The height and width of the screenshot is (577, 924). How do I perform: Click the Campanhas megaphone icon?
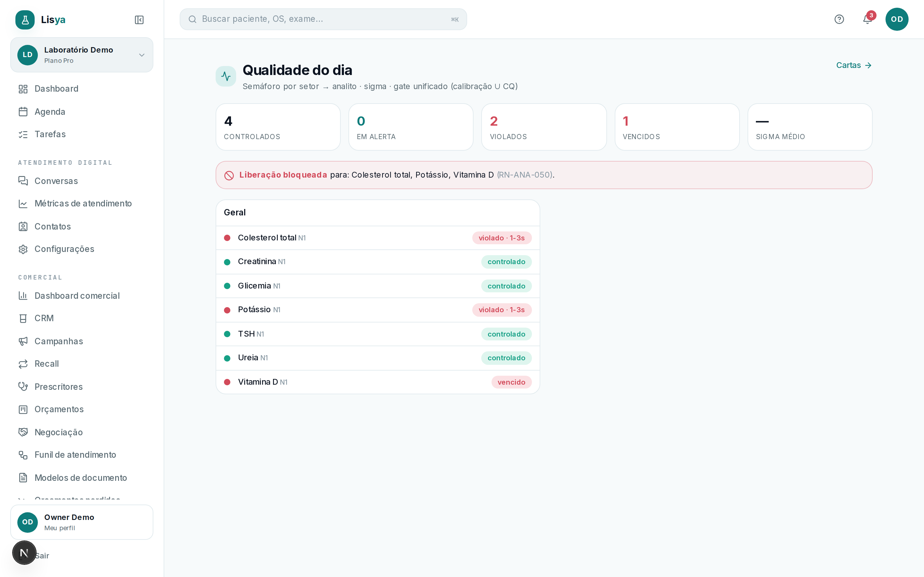[x=23, y=341]
